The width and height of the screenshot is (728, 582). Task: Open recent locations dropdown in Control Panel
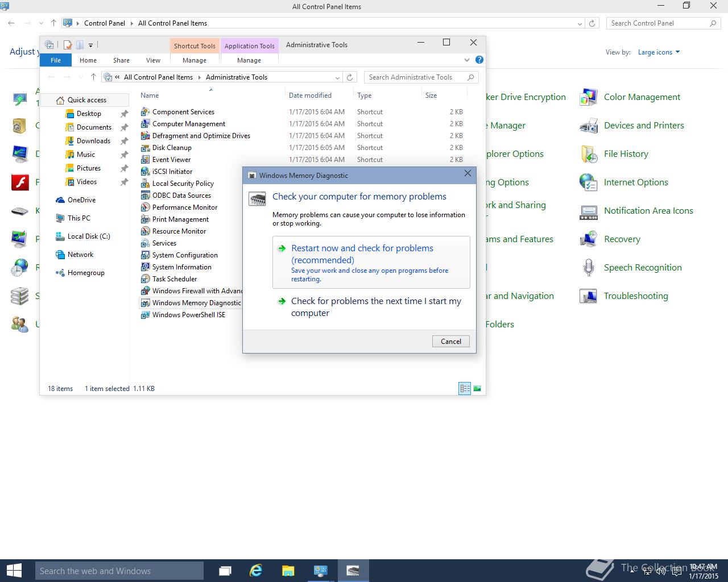point(41,23)
